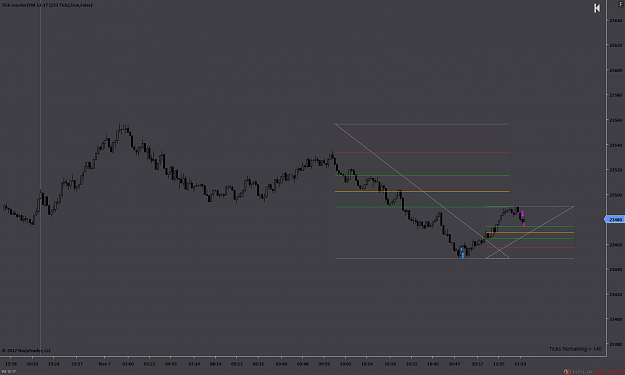
Task: Select the short orange Fibonacci line near latest bars
Action: tap(530, 232)
